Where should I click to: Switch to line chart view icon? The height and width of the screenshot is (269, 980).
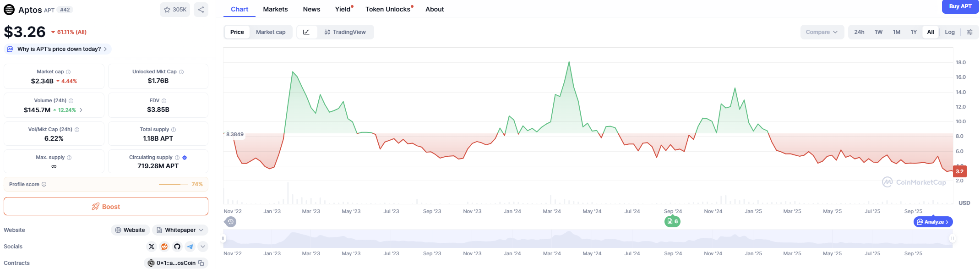point(307,32)
